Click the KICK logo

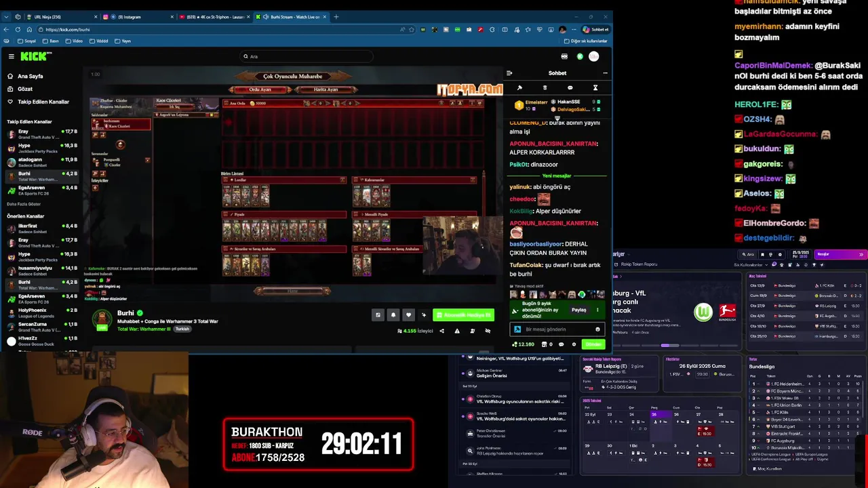(x=35, y=56)
